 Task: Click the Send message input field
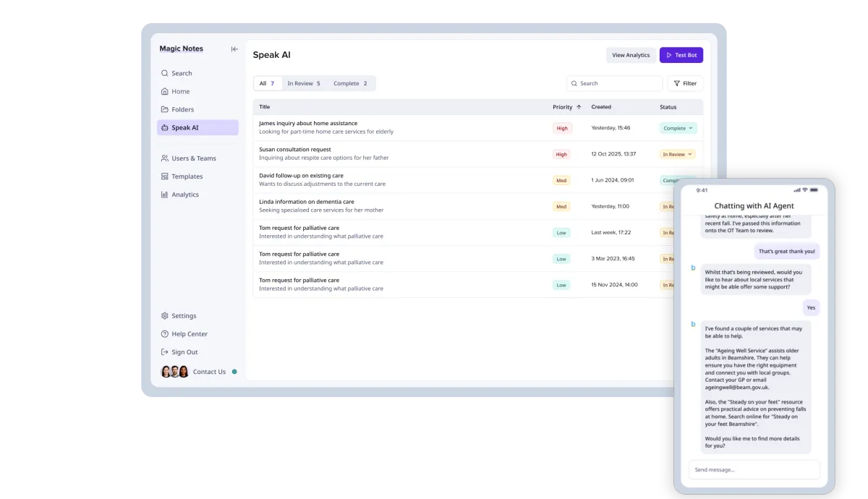(754, 469)
